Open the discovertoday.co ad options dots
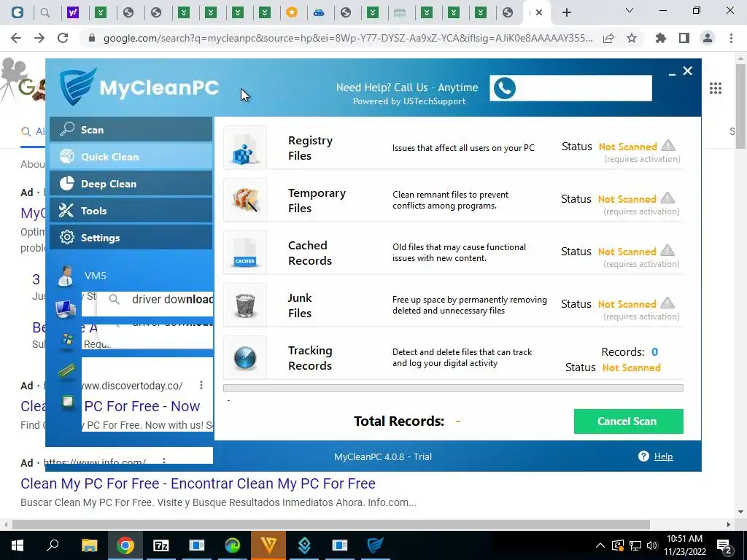This screenshot has width=747, height=560. tap(201, 385)
